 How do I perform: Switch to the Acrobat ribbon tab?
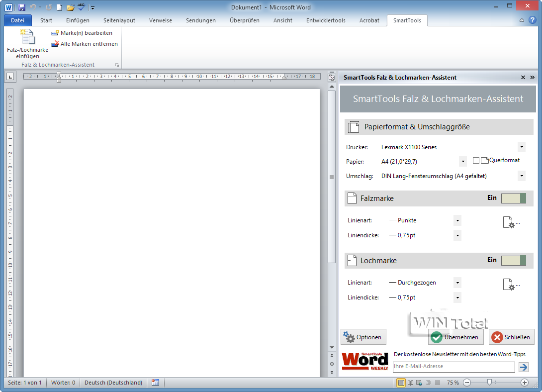(x=369, y=20)
